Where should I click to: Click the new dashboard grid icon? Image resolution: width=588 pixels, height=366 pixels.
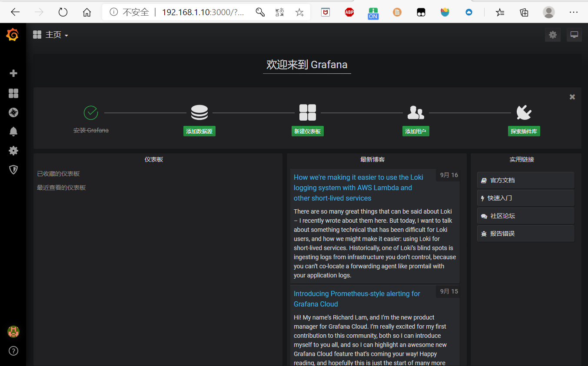click(x=308, y=112)
